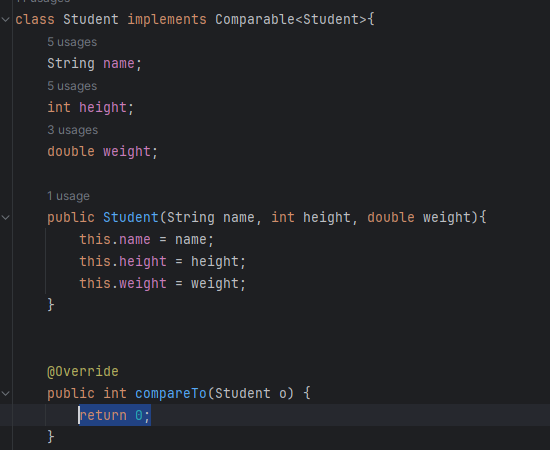Collapse the Student class fold arrow
The height and width of the screenshot is (450, 550).
click(6, 19)
